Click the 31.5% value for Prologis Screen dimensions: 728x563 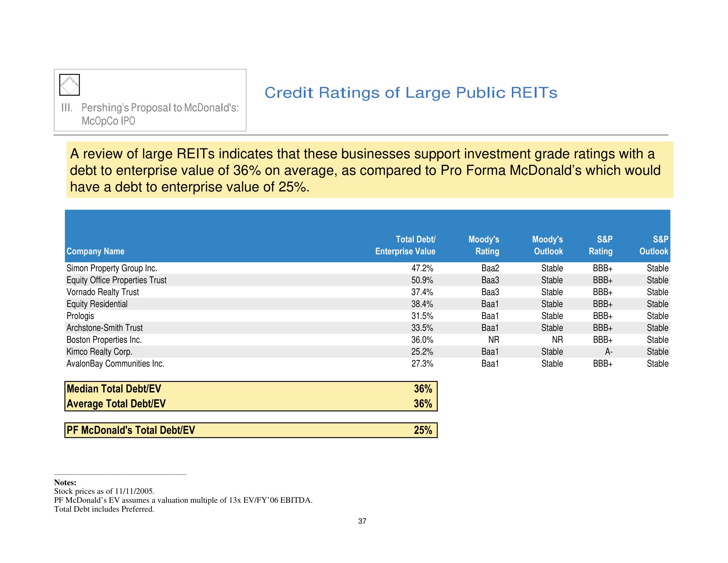pyautogui.click(x=422, y=316)
